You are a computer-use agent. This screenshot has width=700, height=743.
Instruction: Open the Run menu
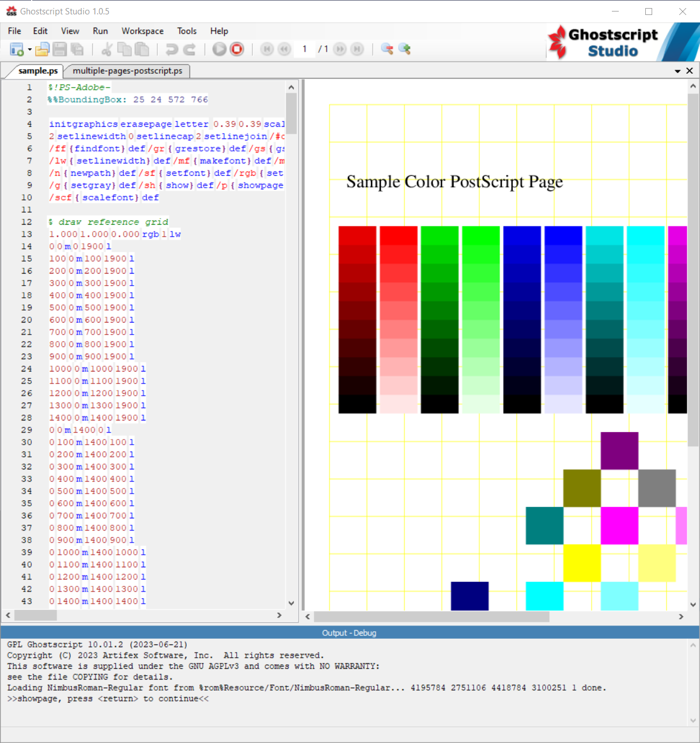click(100, 31)
